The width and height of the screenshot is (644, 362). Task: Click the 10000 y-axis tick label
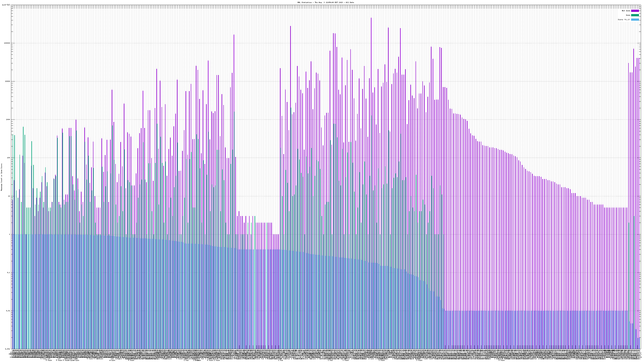click(x=8, y=81)
